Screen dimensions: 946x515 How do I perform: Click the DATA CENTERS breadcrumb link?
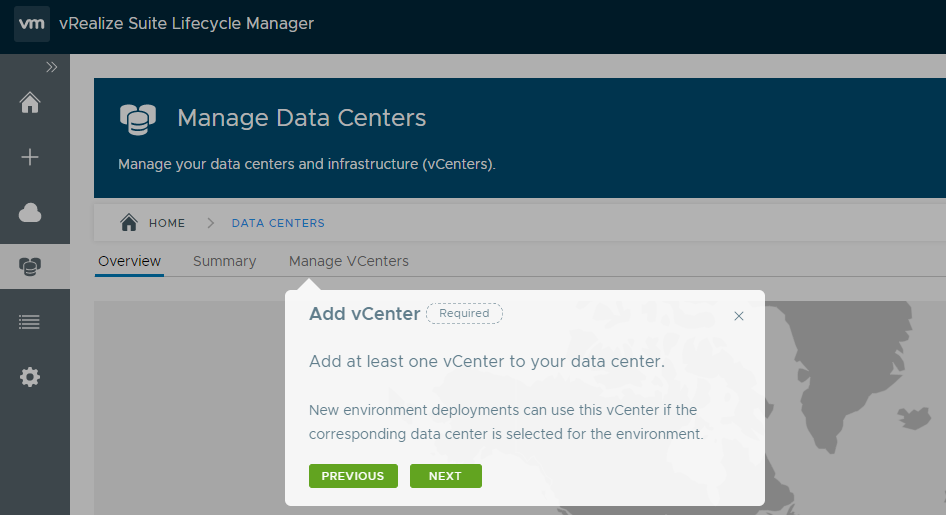[x=278, y=223]
